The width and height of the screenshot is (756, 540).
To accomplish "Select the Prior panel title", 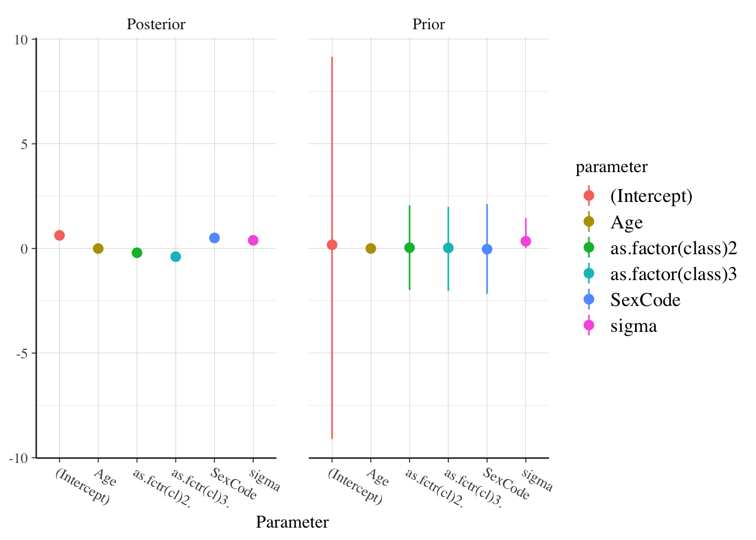I will pyautogui.click(x=429, y=24).
